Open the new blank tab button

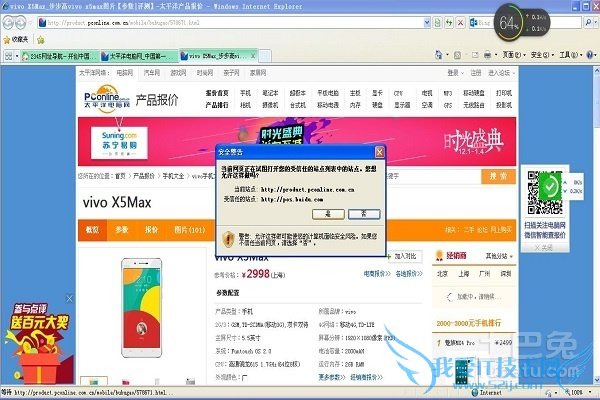click(265, 56)
